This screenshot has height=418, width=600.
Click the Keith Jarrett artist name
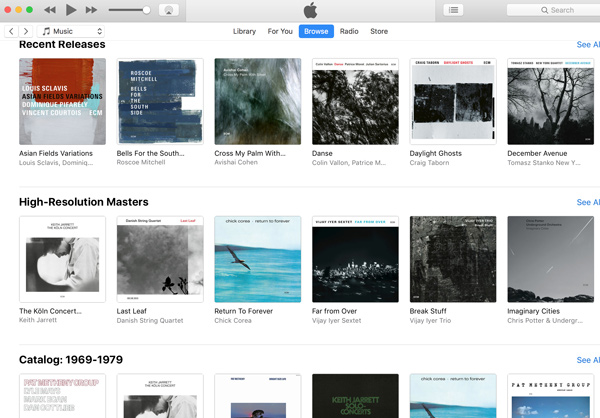[38, 320]
